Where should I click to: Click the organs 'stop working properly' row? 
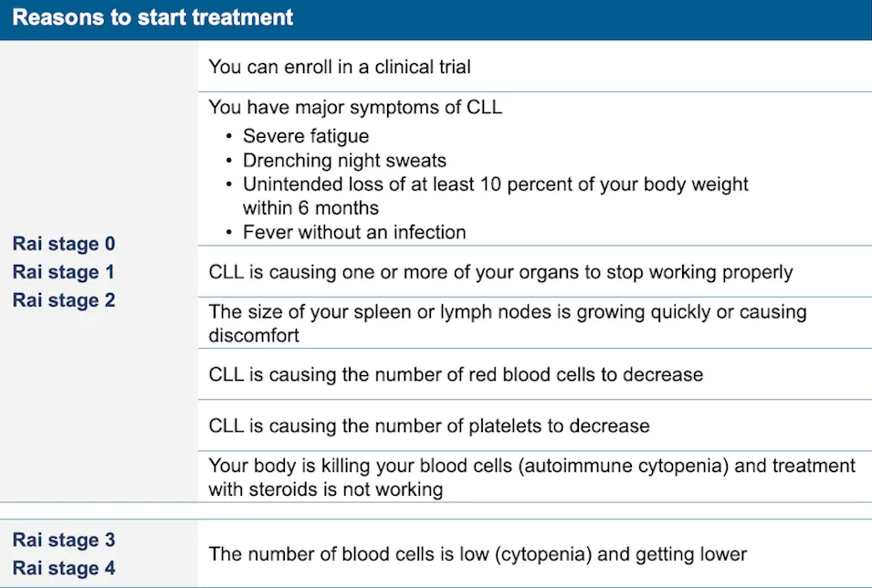(500, 272)
